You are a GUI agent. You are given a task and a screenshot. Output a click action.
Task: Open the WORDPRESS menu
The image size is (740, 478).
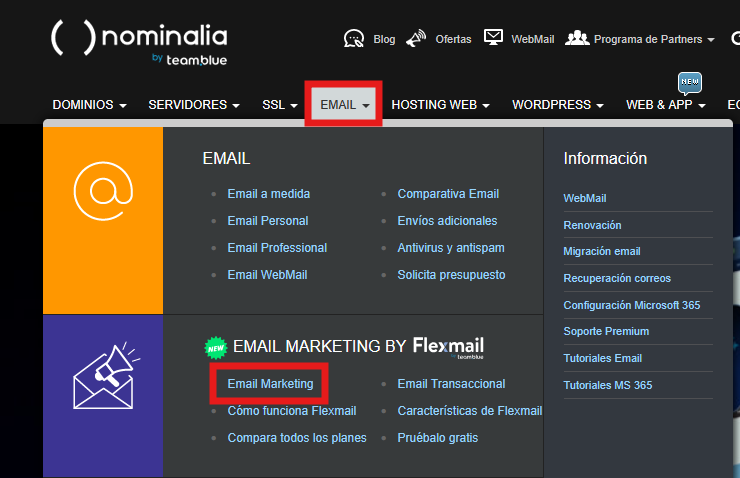(x=558, y=105)
